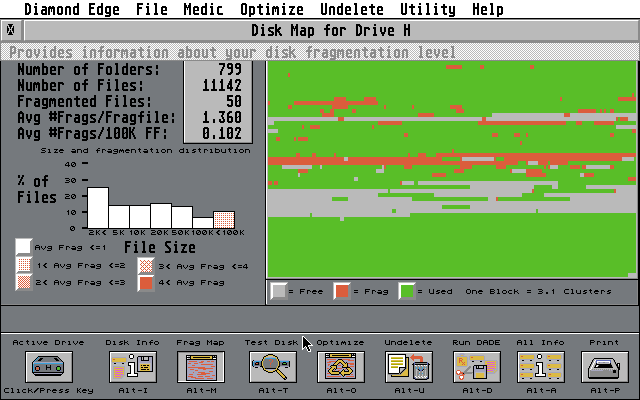640x400 pixels.
Task: Click the 4< Avg Frag solid swatch
Action: tap(146, 283)
